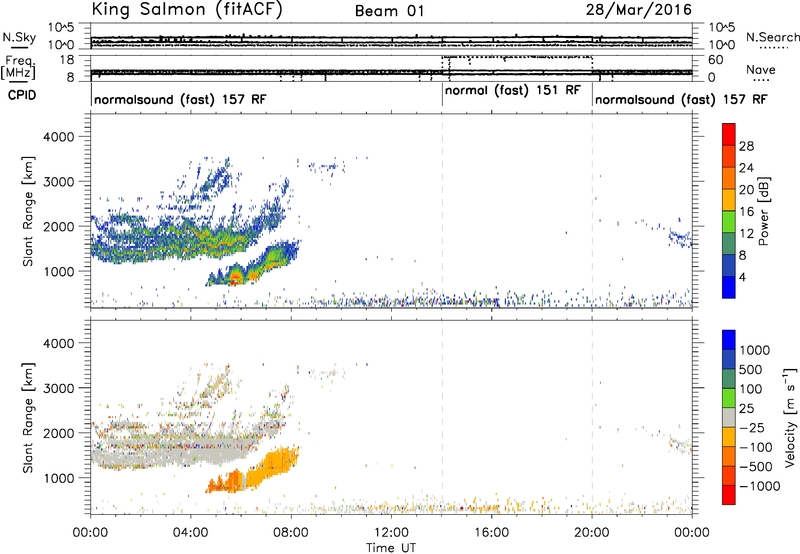Select the '16' power colorbar value
This screenshot has width=800, height=554.
(x=746, y=212)
